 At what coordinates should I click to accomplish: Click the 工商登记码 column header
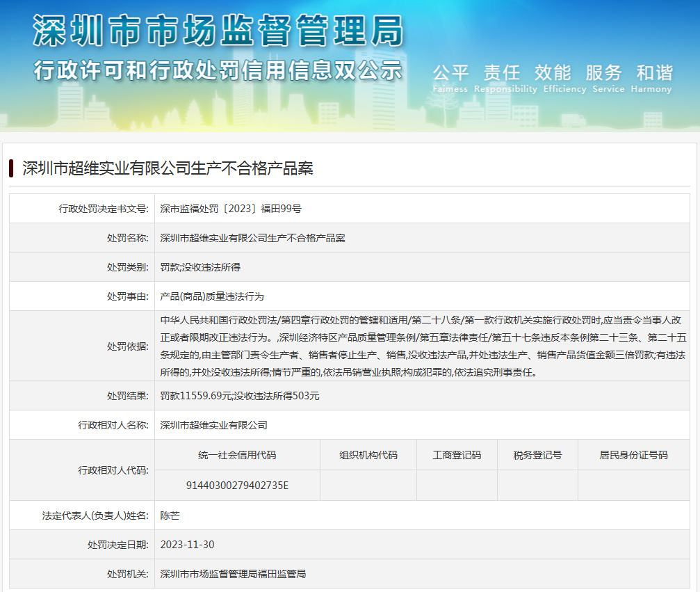tap(457, 455)
